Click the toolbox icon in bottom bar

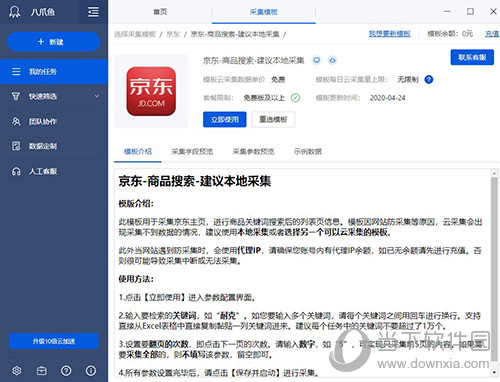42,370
